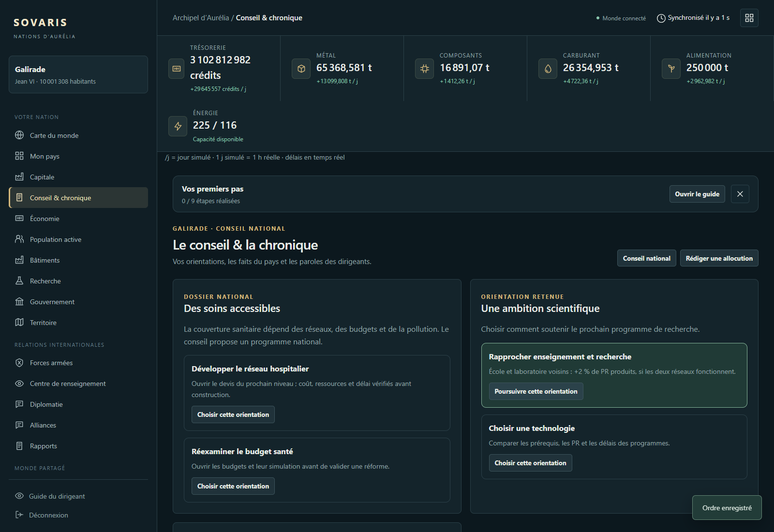Open the Économie menu item
Screen dimensions: 774x532
point(78,219)
